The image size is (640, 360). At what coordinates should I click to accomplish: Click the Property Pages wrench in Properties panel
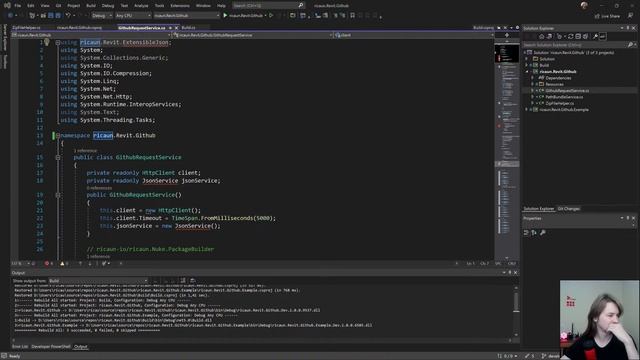pyautogui.click(x=542, y=233)
